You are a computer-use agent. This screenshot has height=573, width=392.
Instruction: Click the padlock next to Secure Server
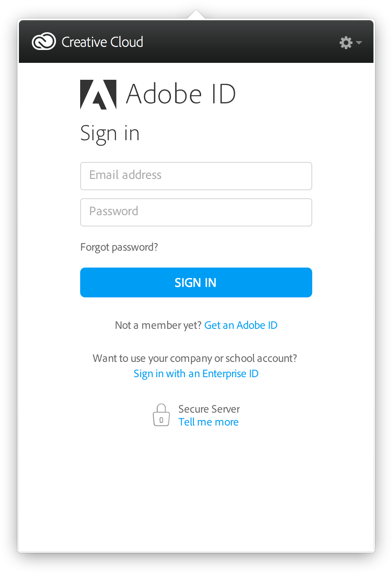point(161,415)
